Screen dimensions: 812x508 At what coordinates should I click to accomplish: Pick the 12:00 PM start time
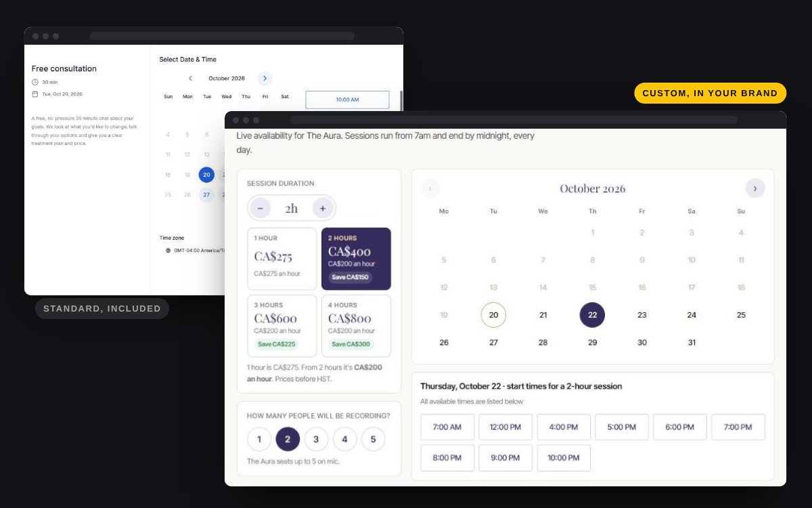point(505,427)
